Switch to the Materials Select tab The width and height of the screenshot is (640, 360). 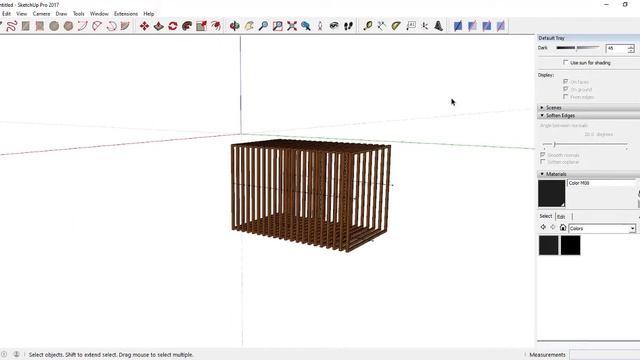(x=546, y=216)
